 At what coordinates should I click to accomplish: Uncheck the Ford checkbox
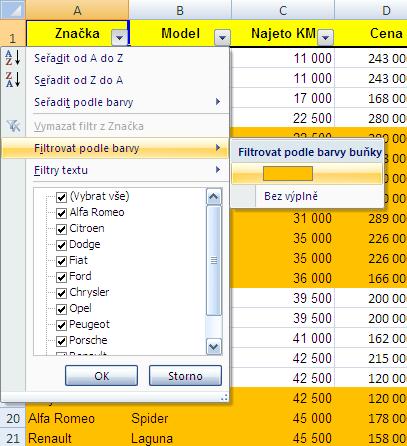[61, 277]
